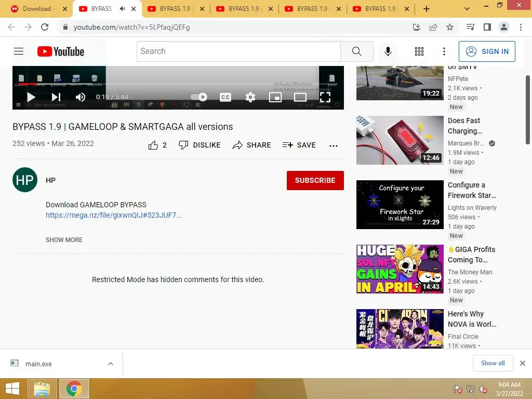Toggle Chrome side panel
This screenshot has width=532, height=399.
(x=487, y=27)
